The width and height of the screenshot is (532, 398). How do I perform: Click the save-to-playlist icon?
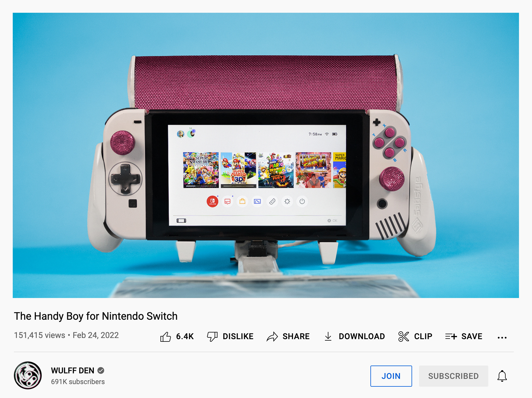[x=451, y=336]
